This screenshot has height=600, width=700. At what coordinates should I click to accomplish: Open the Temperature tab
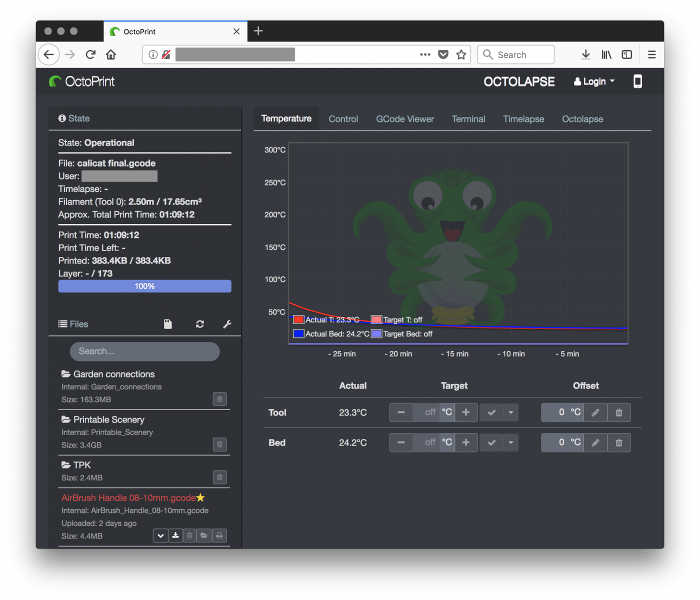point(286,118)
